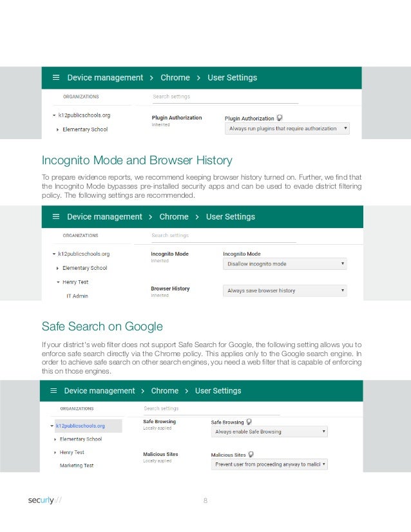Select Elementary School in Incognito Mode org tree
The image size is (411, 532).
85,268
